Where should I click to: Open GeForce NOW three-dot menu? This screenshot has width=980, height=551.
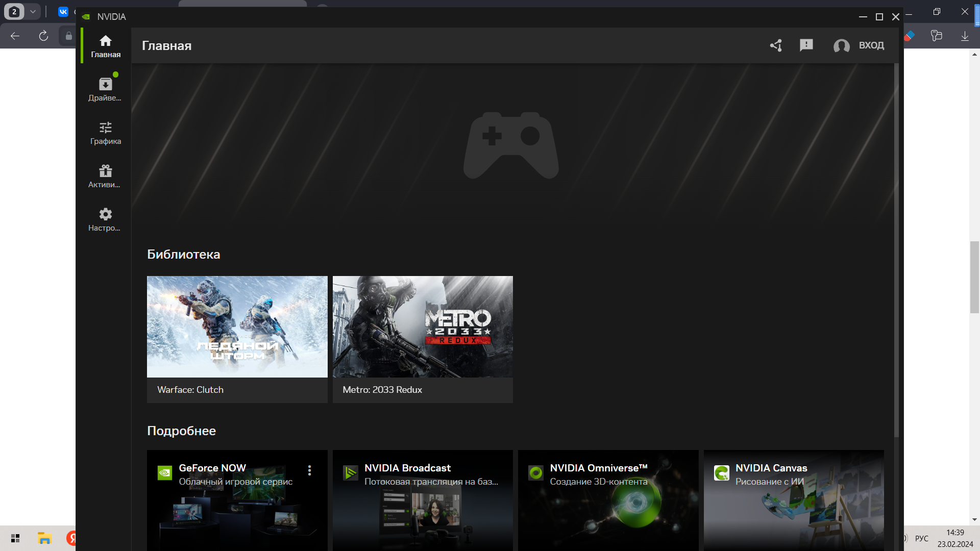pyautogui.click(x=309, y=470)
